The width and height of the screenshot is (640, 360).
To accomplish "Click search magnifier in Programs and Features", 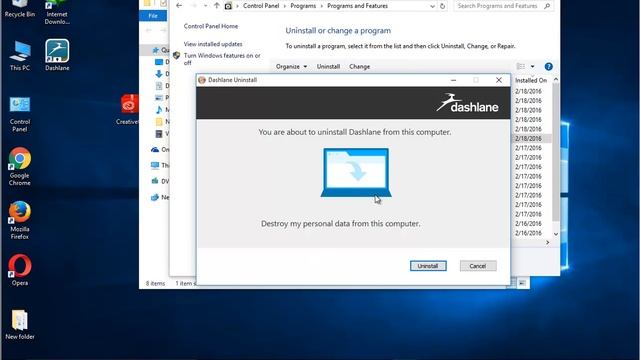I will pyautogui.click(x=547, y=6).
